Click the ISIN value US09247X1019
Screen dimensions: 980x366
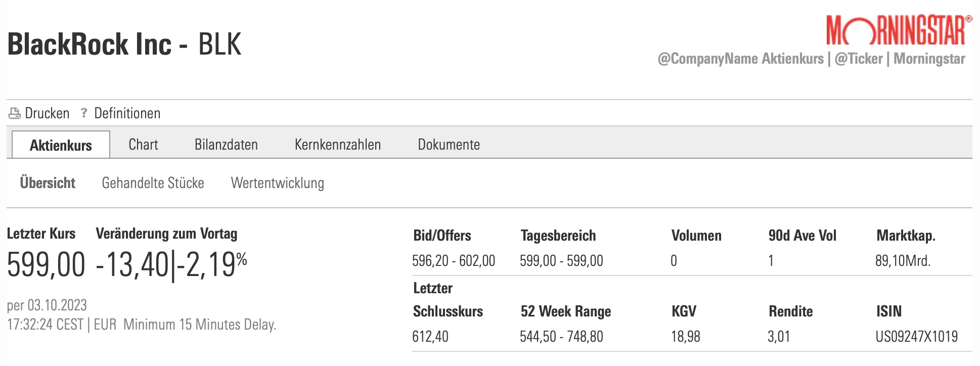click(x=916, y=337)
